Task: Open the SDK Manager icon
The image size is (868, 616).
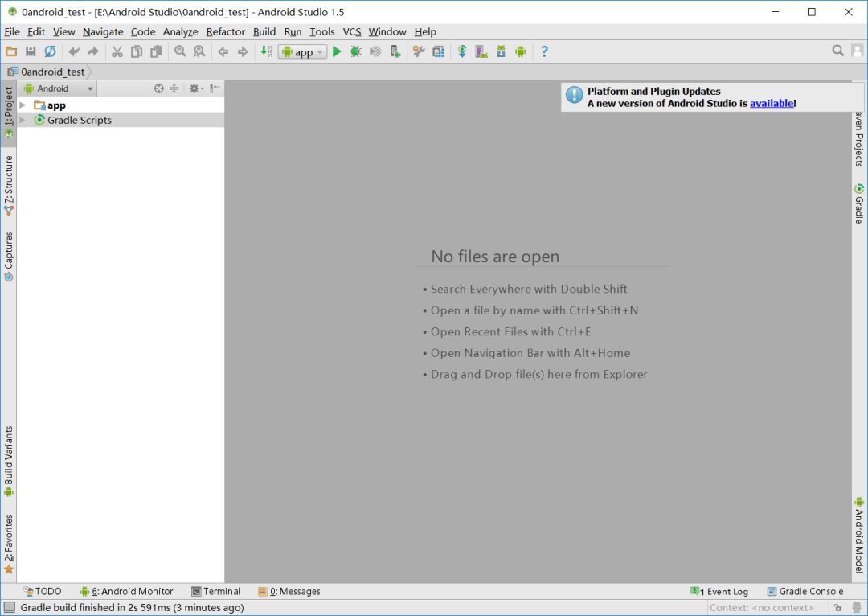Action: [x=501, y=51]
